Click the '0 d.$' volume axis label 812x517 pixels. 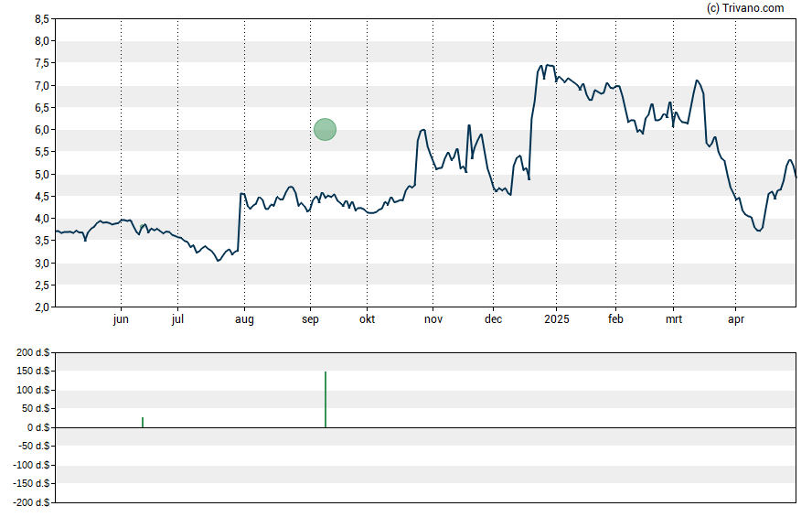(x=38, y=428)
